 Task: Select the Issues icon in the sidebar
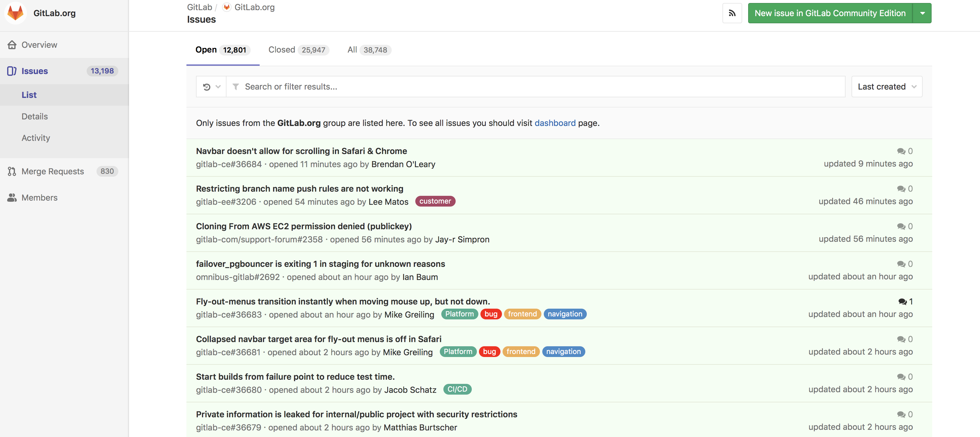(x=11, y=71)
